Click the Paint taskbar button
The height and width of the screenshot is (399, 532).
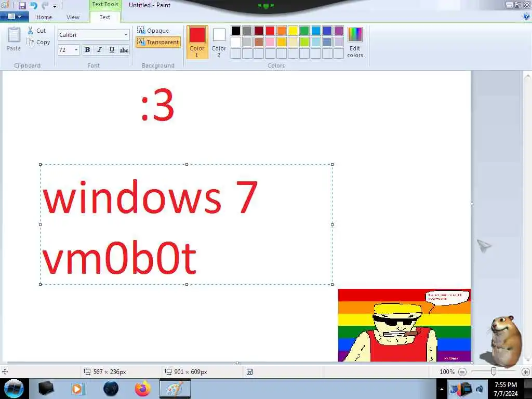(x=175, y=389)
